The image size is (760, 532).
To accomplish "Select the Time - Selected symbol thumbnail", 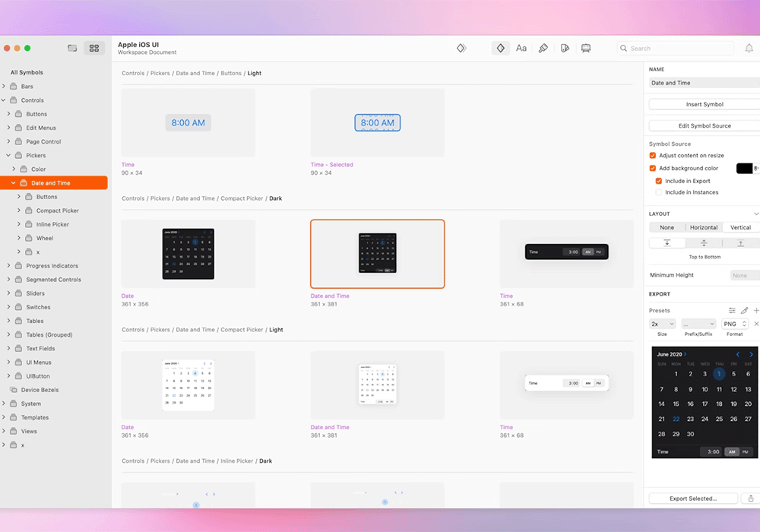I will pos(377,122).
